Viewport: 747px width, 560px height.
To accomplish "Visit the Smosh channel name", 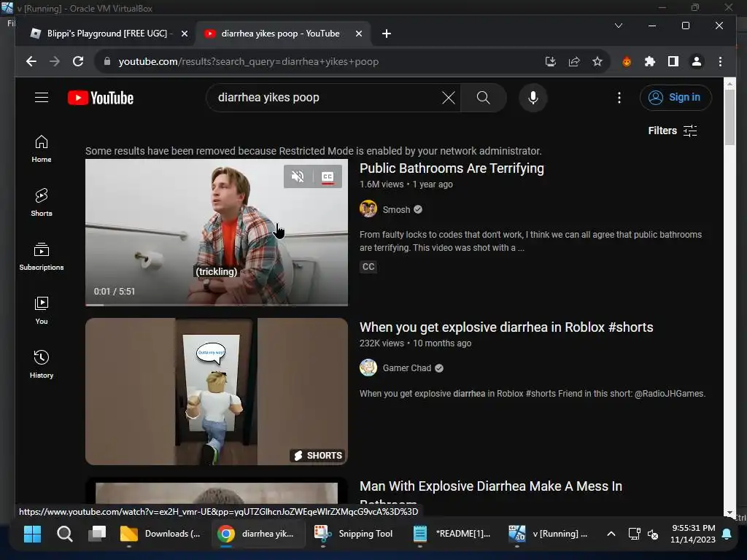I will point(396,209).
